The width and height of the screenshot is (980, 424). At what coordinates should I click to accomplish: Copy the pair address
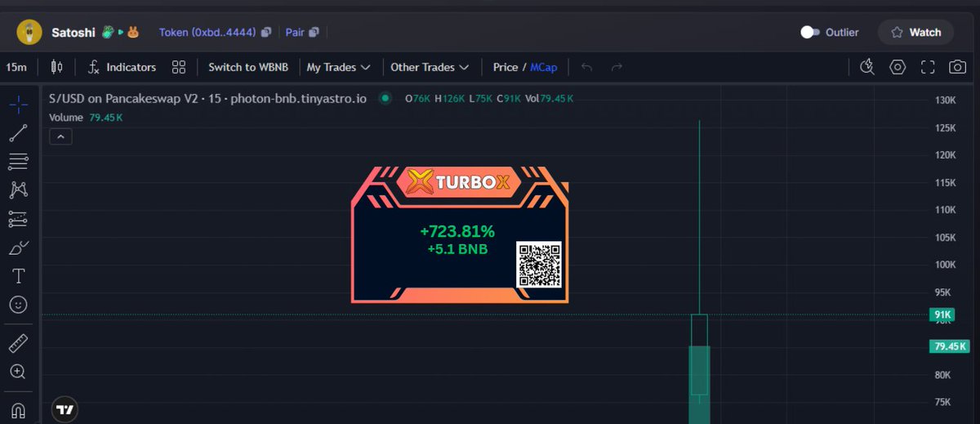[x=314, y=33]
